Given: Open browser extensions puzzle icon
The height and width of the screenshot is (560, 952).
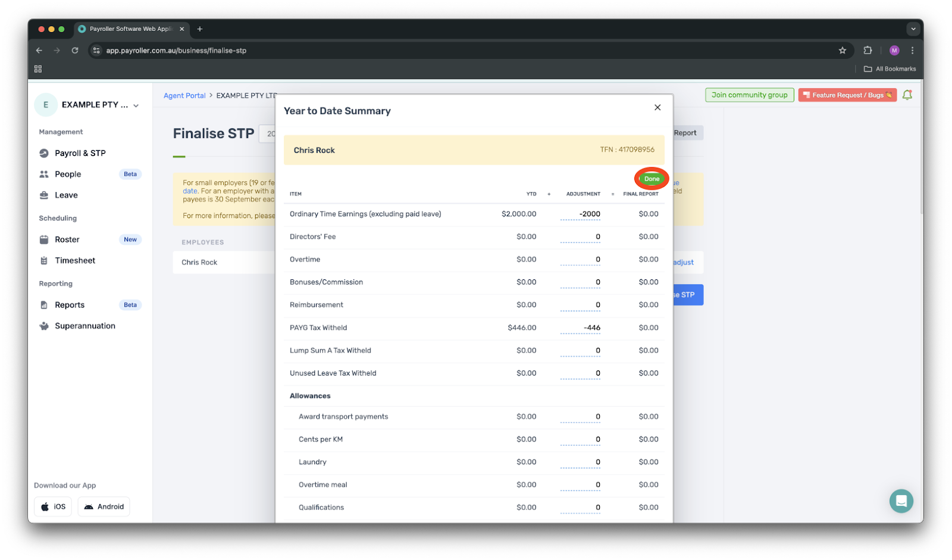Looking at the screenshot, I should 868,51.
